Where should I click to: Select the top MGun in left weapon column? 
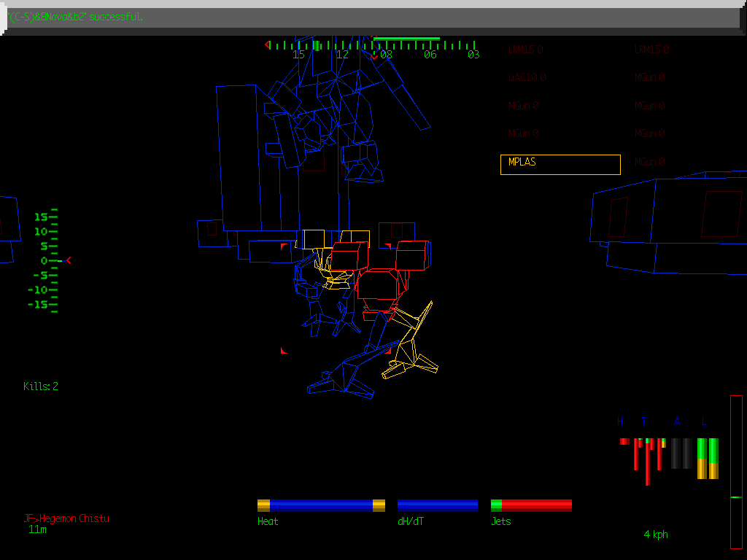click(x=522, y=105)
